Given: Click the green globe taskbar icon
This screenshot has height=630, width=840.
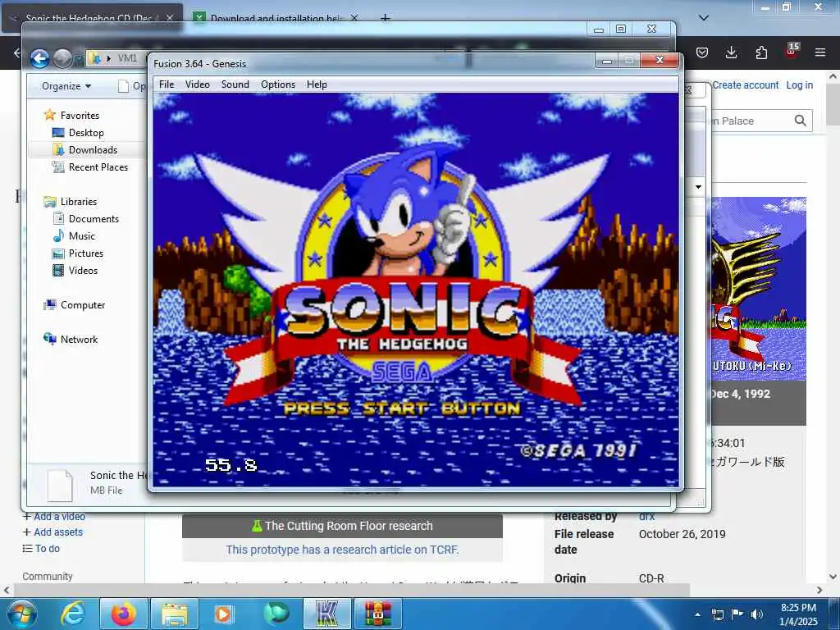Looking at the screenshot, I should point(276,614).
